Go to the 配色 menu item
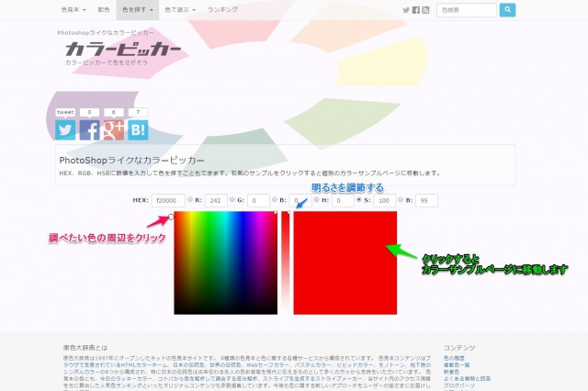Image resolution: width=588 pixels, height=391 pixels. point(104,10)
